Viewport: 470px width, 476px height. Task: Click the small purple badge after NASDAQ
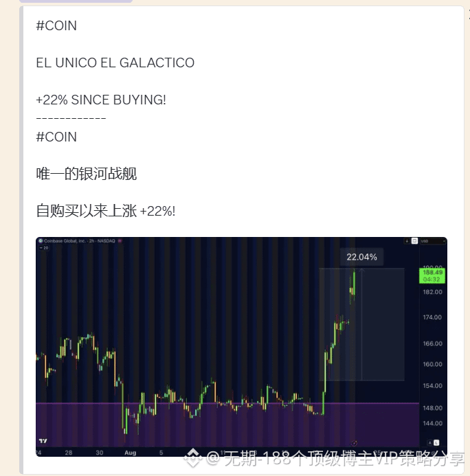(x=120, y=241)
